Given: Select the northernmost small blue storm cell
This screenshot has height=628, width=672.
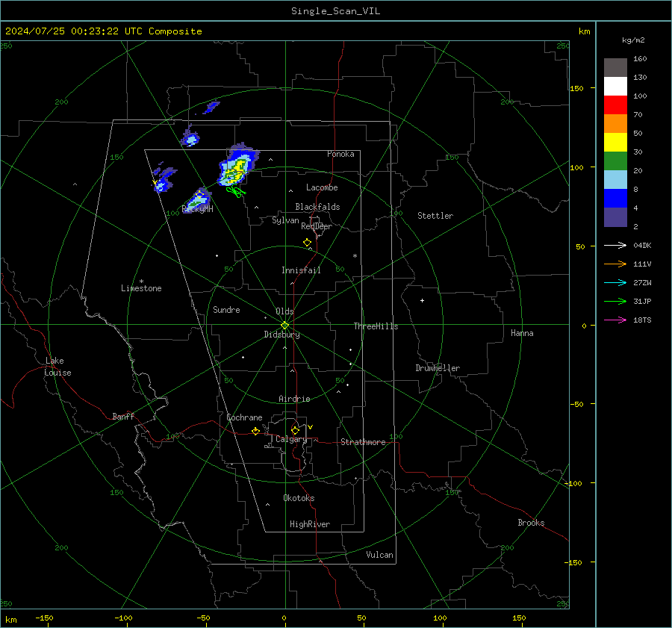Looking at the screenshot, I should [x=211, y=107].
